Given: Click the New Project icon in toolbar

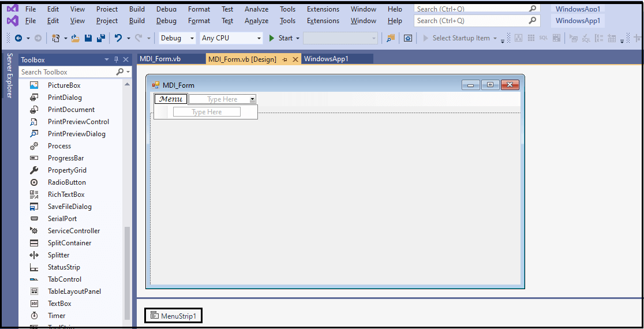Looking at the screenshot, I should coord(55,38).
